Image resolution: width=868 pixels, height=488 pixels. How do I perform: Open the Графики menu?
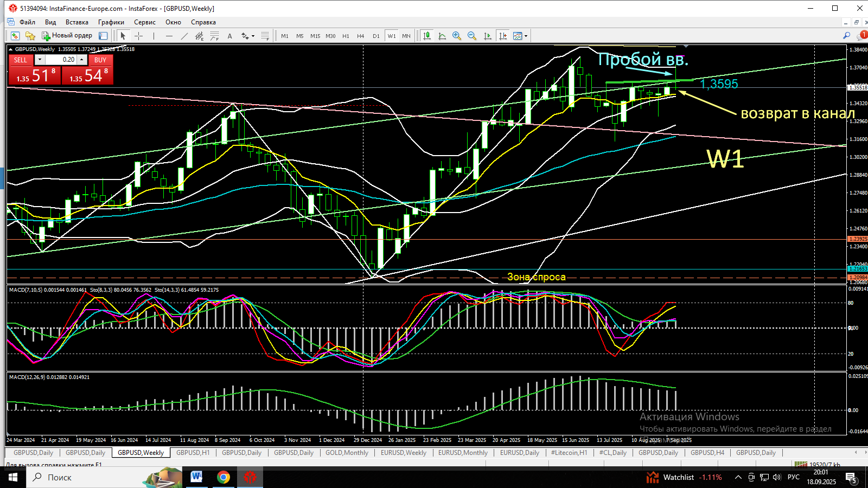111,22
